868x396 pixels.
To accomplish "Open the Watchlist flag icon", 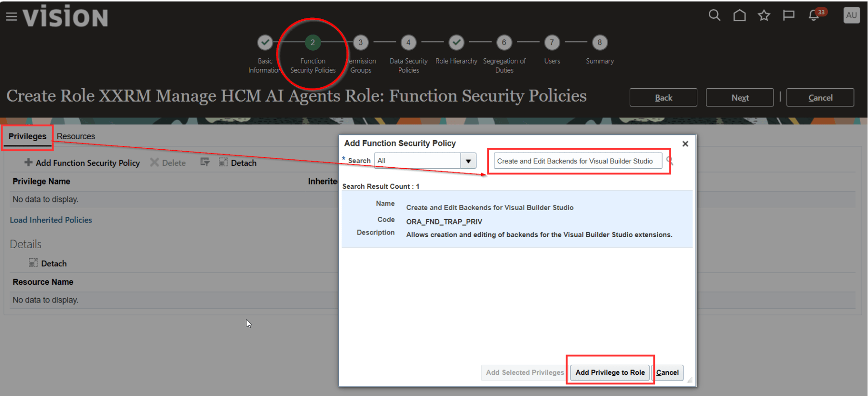I will pyautogui.click(x=788, y=15).
